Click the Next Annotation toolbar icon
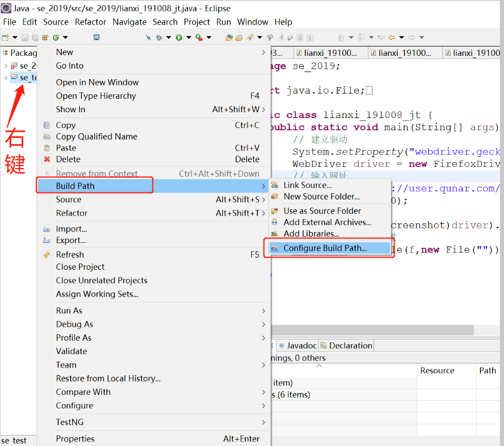 [x=341, y=38]
